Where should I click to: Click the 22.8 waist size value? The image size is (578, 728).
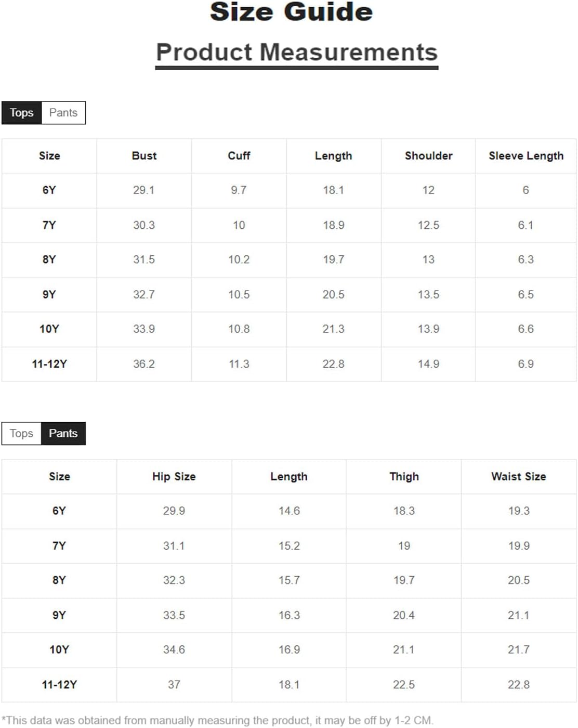pyautogui.click(x=519, y=685)
